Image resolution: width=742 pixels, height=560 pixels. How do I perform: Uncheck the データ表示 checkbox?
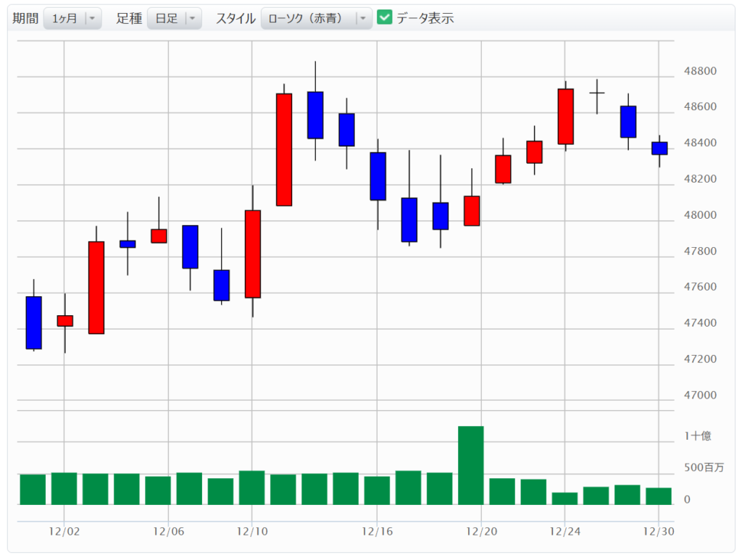385,18
